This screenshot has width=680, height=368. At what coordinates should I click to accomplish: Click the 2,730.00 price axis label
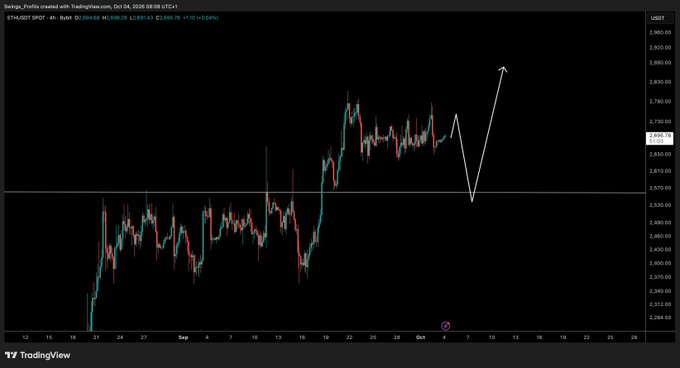tap(660, 121)
